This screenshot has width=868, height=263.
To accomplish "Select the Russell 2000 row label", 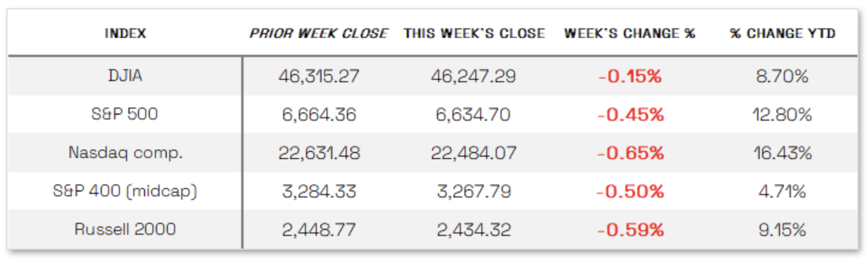I will [125, 229].
